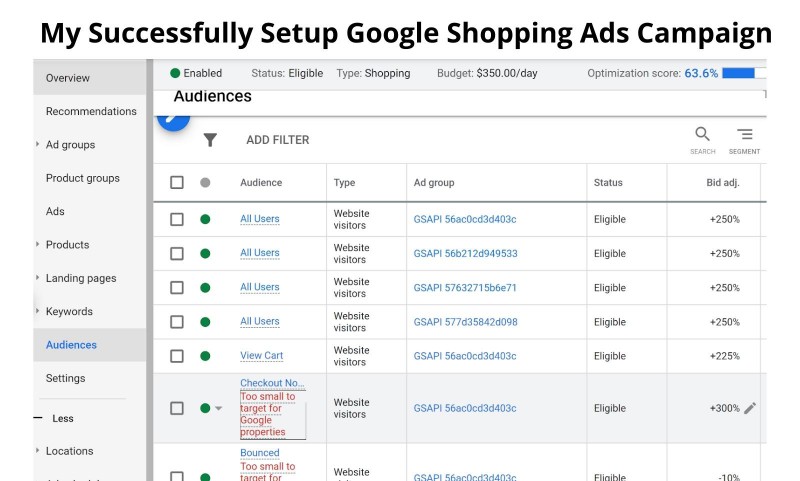Click the filter funnel icon
Viewport: 800px width, 481px height.
210,140
